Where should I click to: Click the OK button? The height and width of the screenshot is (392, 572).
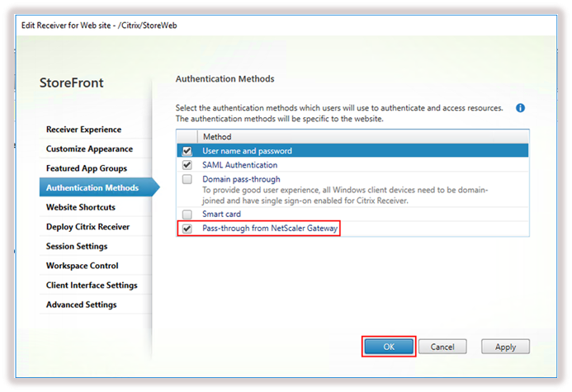389,347
